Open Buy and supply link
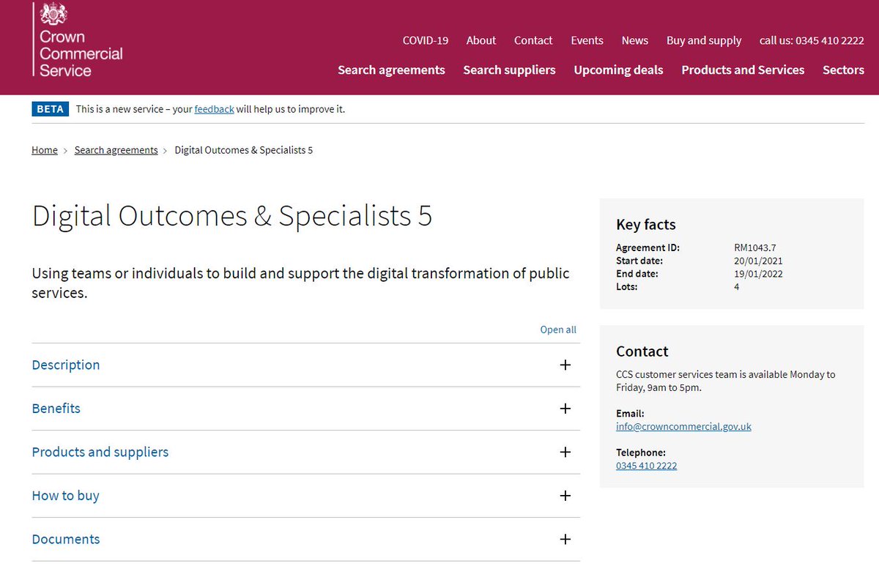 (x=704, y=40)
